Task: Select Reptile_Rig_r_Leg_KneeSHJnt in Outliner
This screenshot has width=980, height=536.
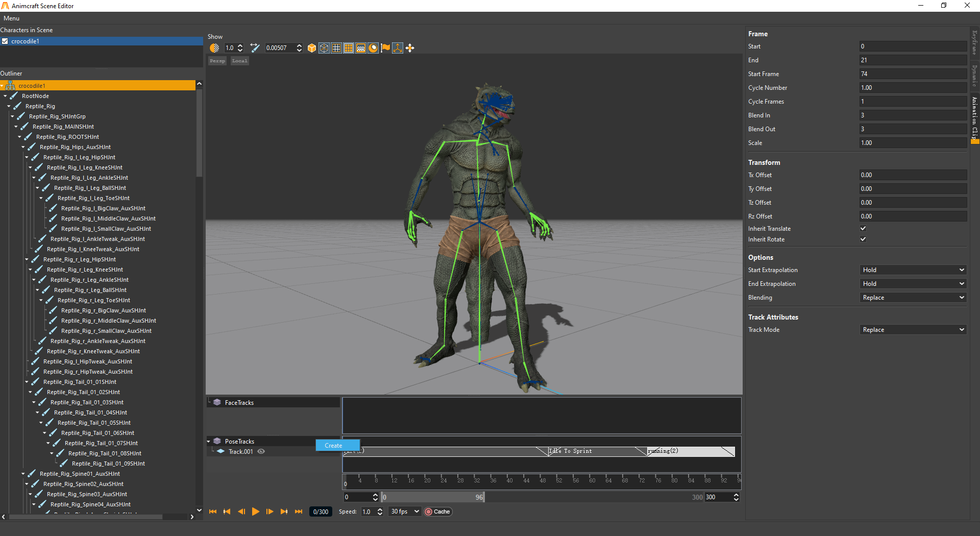Action: pos(85,270)
